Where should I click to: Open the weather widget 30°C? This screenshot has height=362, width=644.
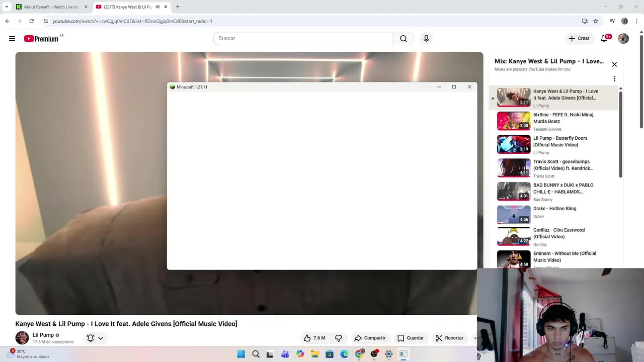[x=27, y=354]
